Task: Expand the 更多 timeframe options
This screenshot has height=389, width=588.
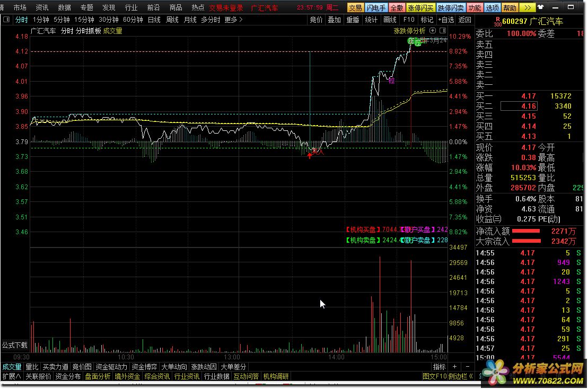Action: click(233, 20)
